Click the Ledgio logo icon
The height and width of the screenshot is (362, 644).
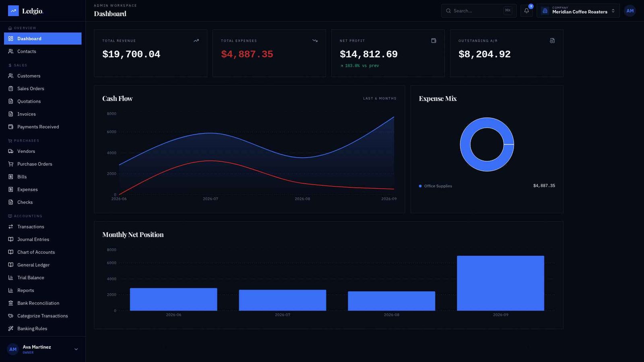(x=13, y=11)
